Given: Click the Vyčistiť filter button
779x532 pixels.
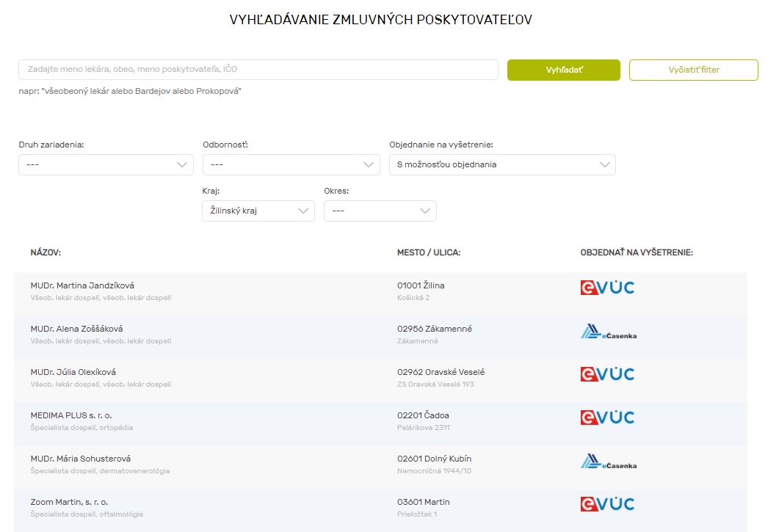Looking at the screenshot, I should pyautogui.click(x=693, y=70).
